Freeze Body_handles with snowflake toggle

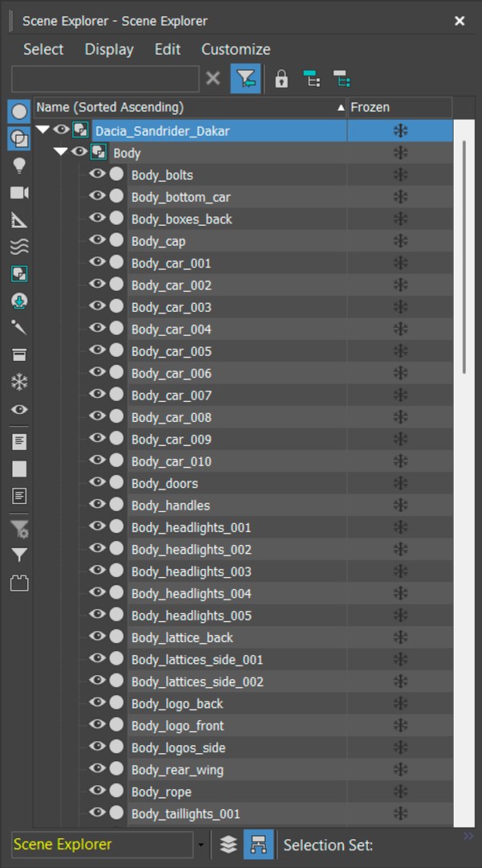(400, 506)
